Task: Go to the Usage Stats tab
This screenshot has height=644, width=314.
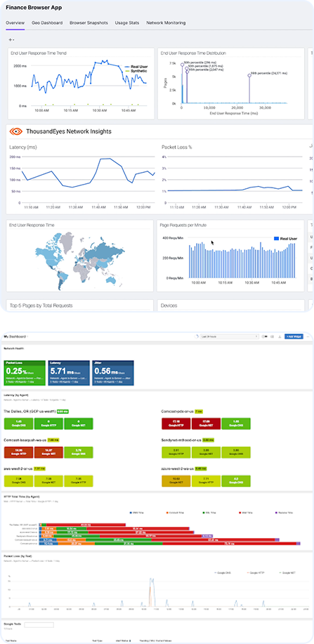Action: click(x=127, y=23)
